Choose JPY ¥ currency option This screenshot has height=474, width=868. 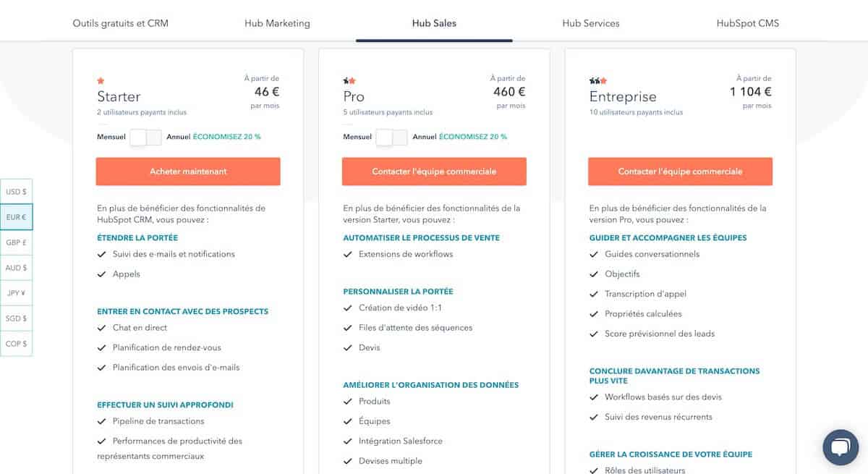coord(16,293)
